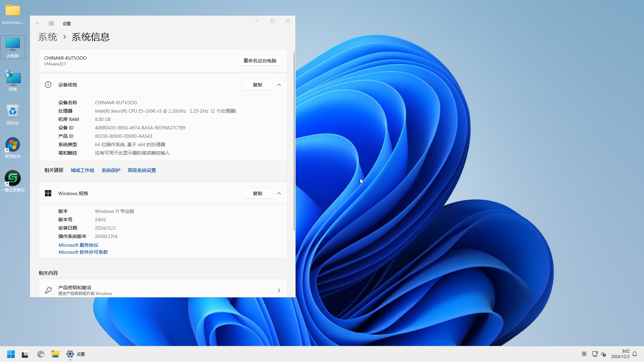Open the clock and date flyout
Image resolution: width=644 pixels, height=362 pixels.
(620, 354)
